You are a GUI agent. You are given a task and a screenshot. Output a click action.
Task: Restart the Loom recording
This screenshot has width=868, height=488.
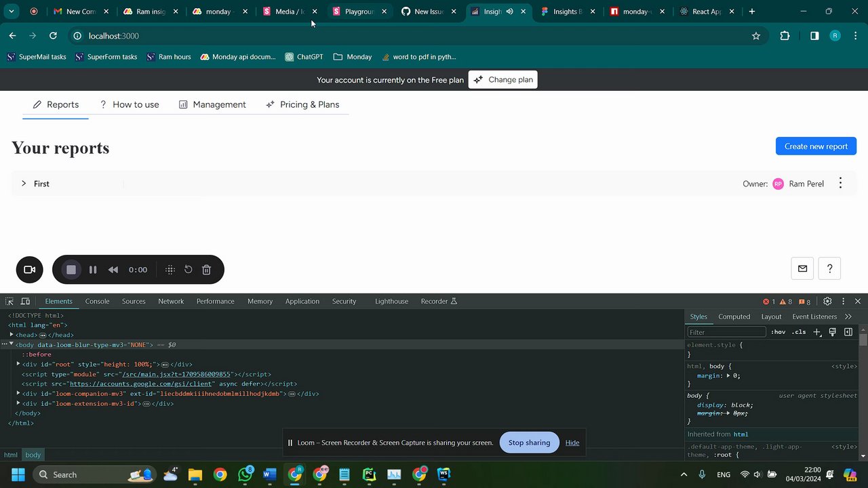pyautogui.click(x=189, y=270)
